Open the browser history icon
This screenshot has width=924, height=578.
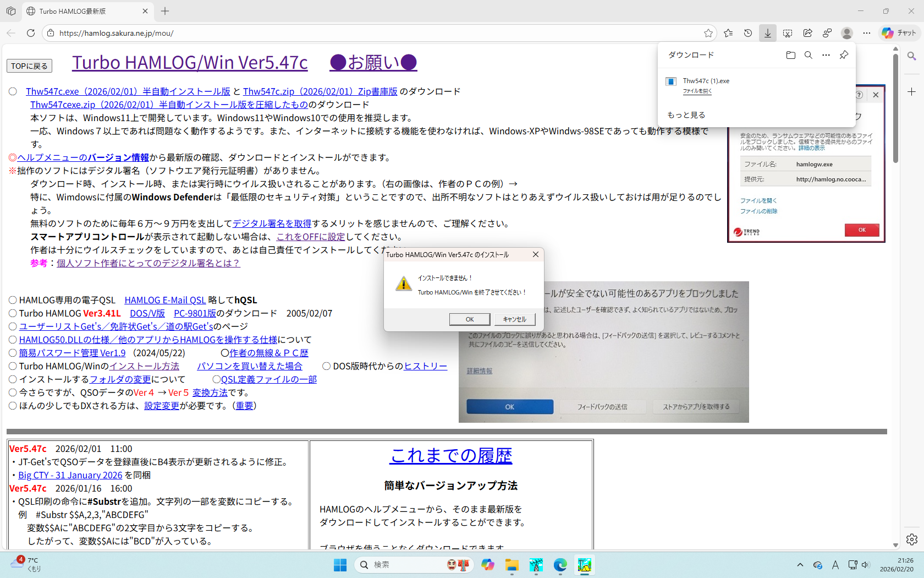pos(748,33)
